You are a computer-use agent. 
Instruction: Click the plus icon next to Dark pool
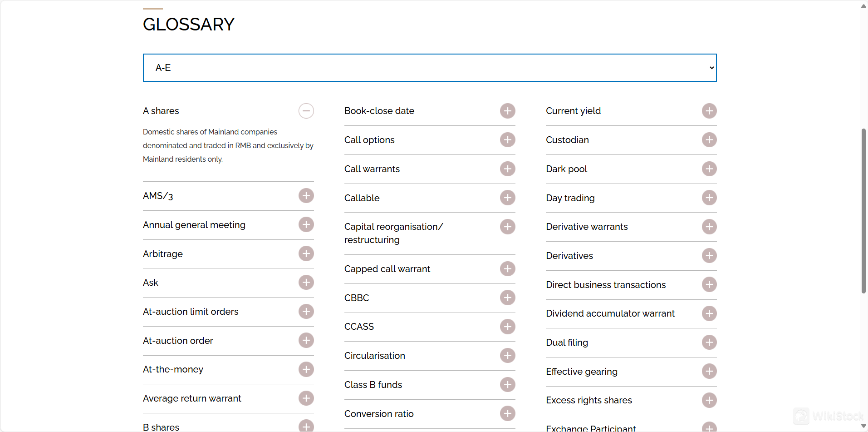pyautogui.click(x=709, y=169)
